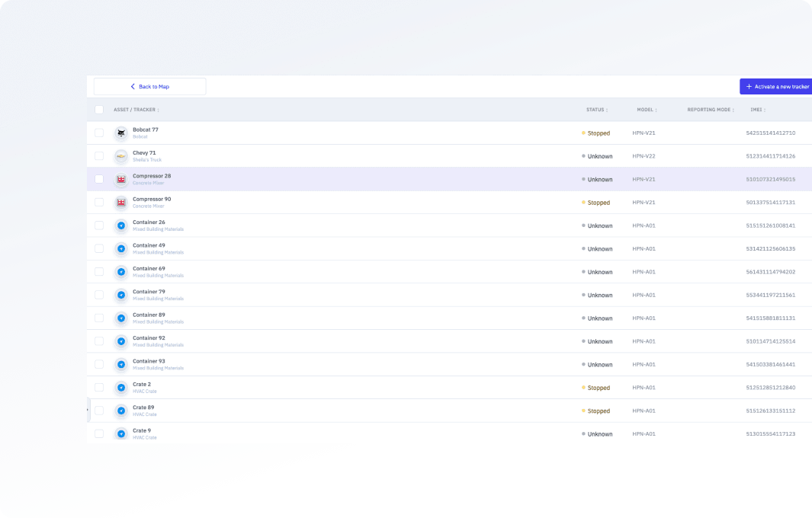The image size is (812, 518).
Task: Open the Chevy 71 asset name
Action: click(x=144, y=152)
